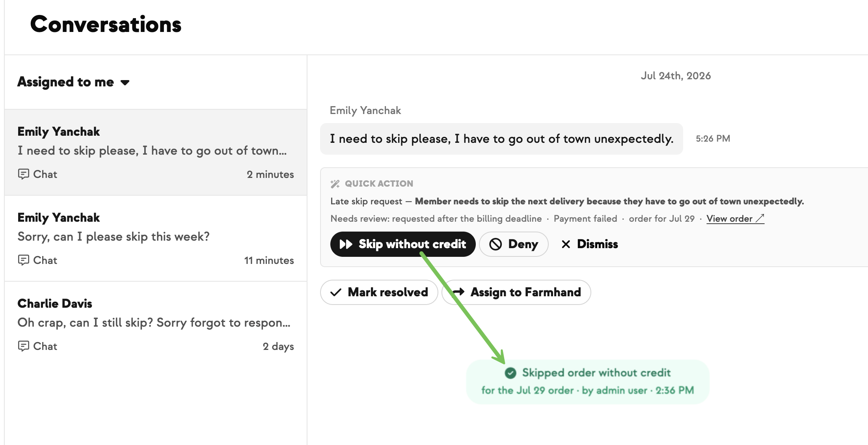Click the Late skip request summary text
This screenshot has width=868, height=445.
point(567,201)
